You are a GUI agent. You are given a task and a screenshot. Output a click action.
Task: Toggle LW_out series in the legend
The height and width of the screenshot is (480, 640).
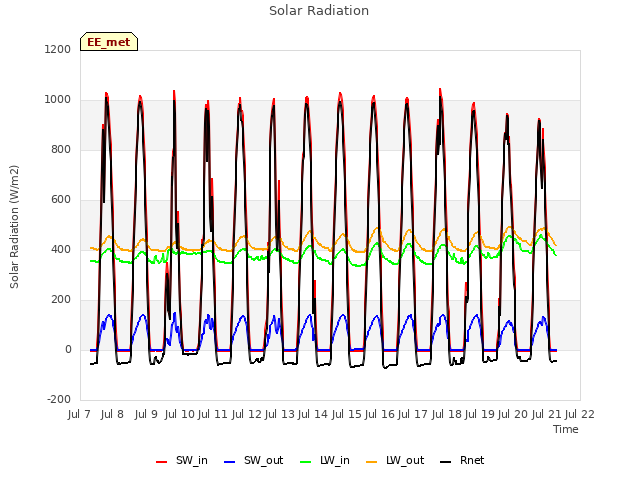tap(395, 461)
